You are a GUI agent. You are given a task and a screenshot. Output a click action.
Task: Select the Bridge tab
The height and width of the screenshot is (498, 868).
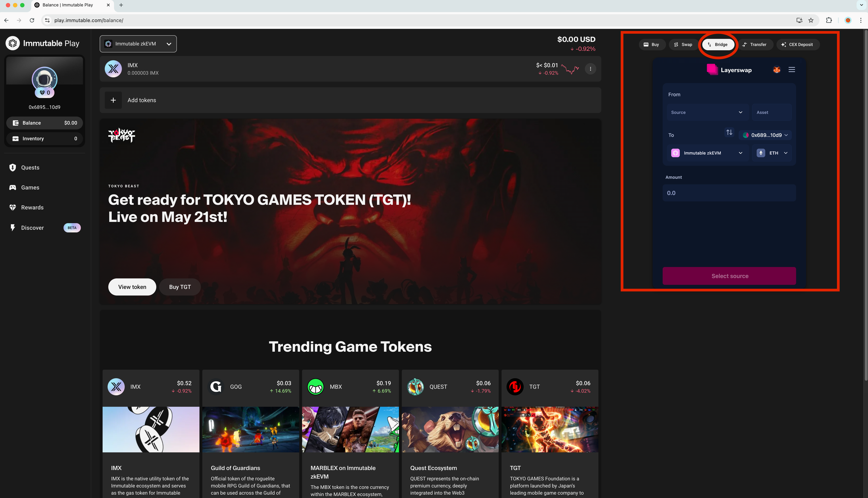coord(718,44)
